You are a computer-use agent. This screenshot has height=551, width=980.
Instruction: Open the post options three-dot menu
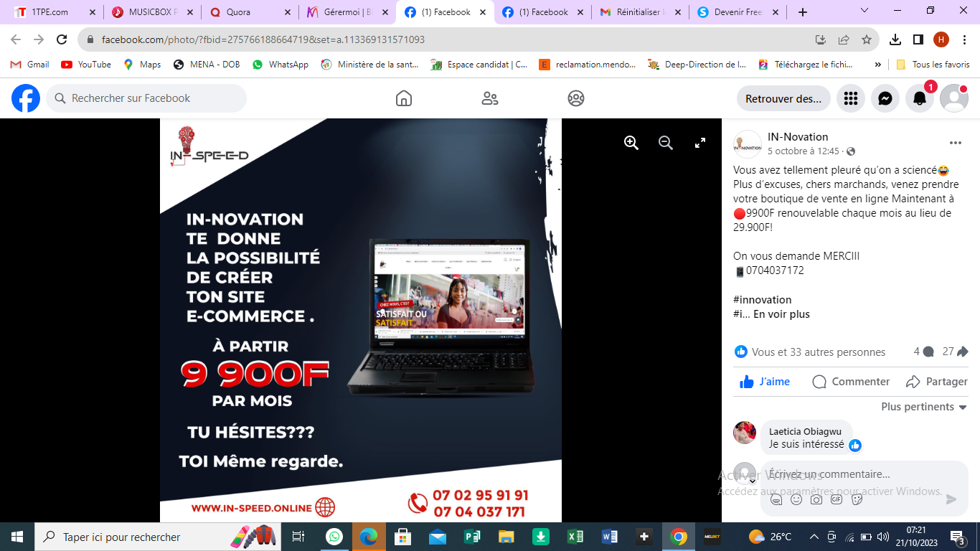click(955, 143)
